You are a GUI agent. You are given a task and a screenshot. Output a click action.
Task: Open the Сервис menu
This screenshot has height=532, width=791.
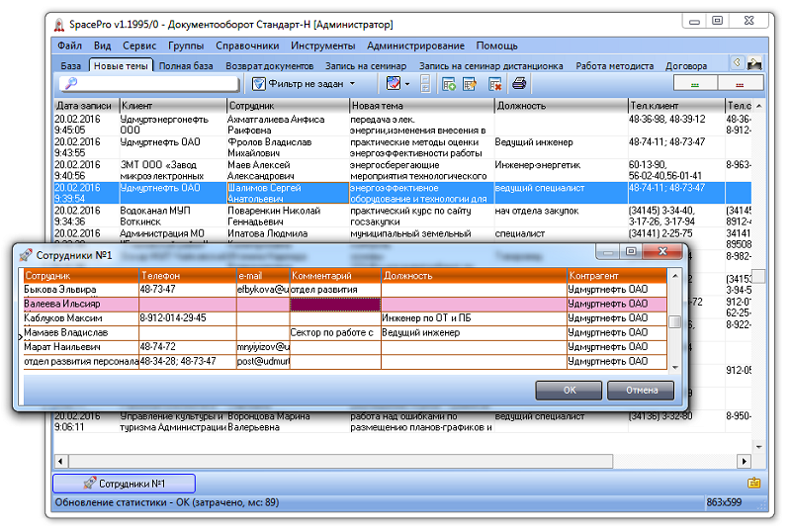(x=139, y=45)
